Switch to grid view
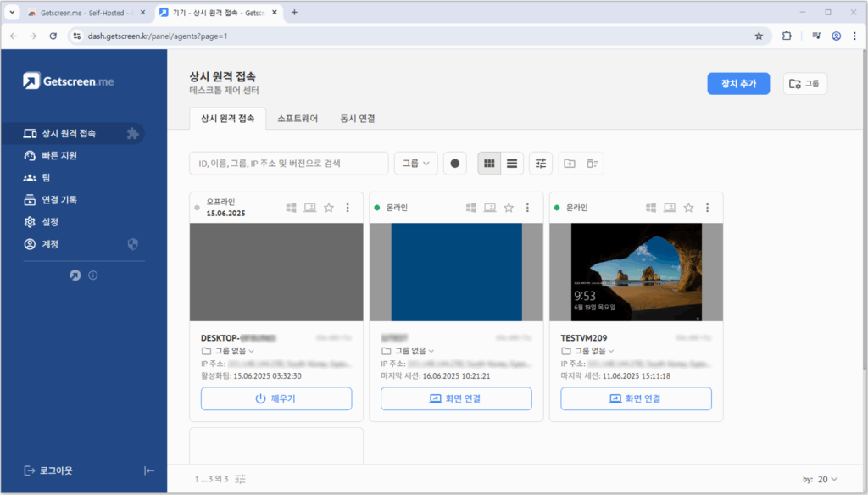868x495 pixels. pyautogui.click(x=489, y=164)
